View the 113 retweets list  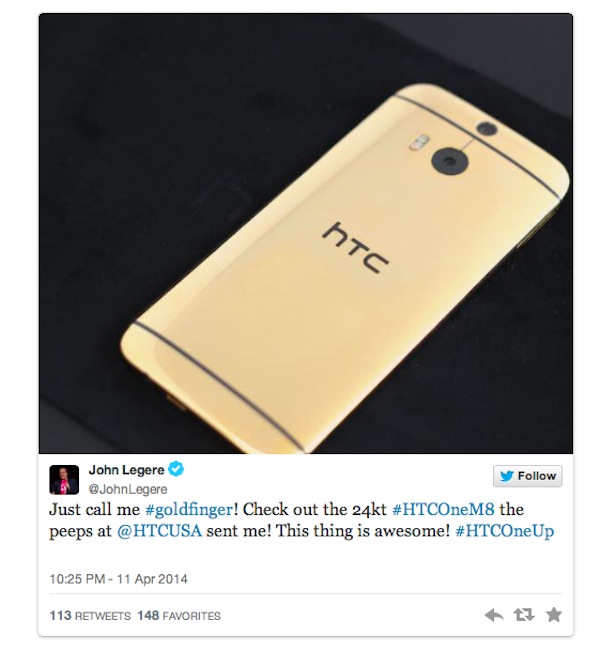pyautogui.click(x=90, y=615)
